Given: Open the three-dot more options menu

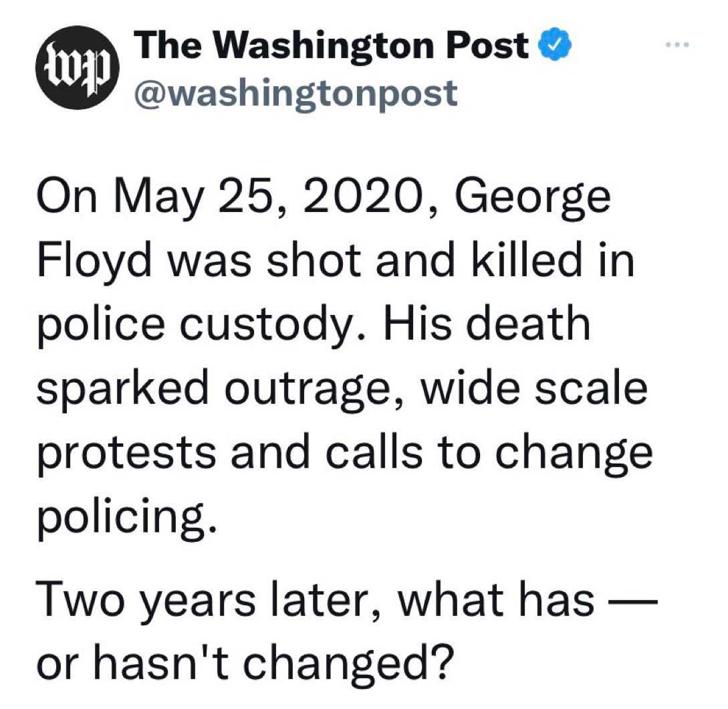Looking at the screenshot, I should [677, 45].
